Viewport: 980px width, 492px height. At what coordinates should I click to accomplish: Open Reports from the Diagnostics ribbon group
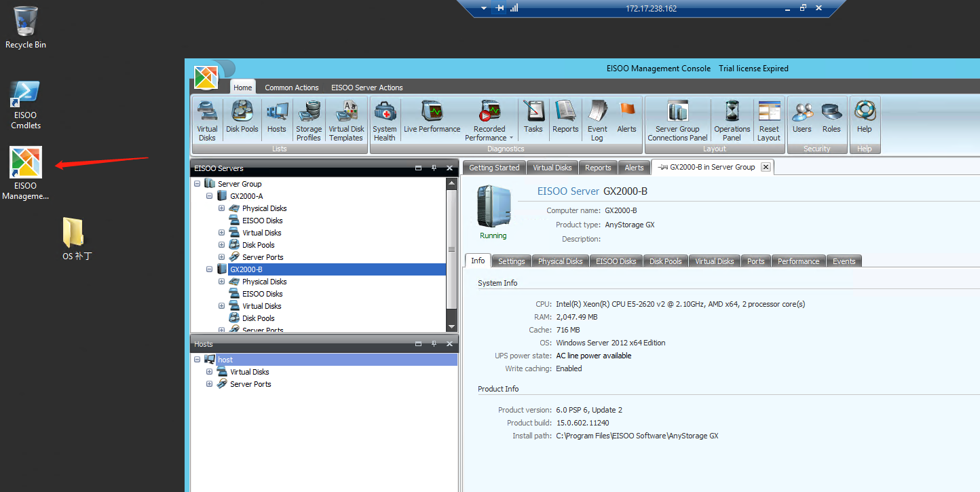pyautogui.click(x=565, y=117)
